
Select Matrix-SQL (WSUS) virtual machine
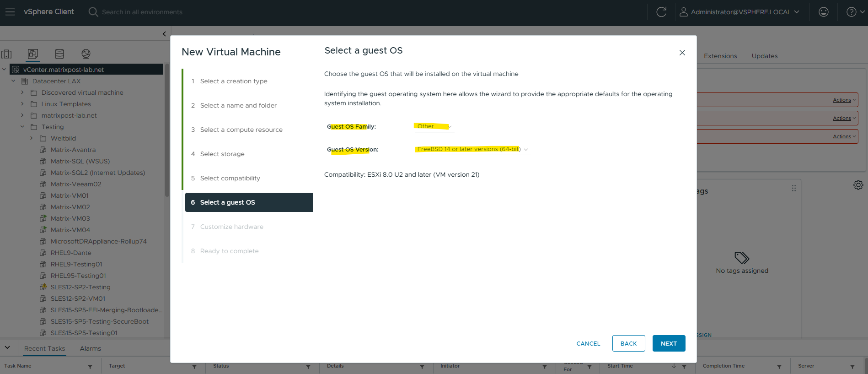tap(80, 161)
